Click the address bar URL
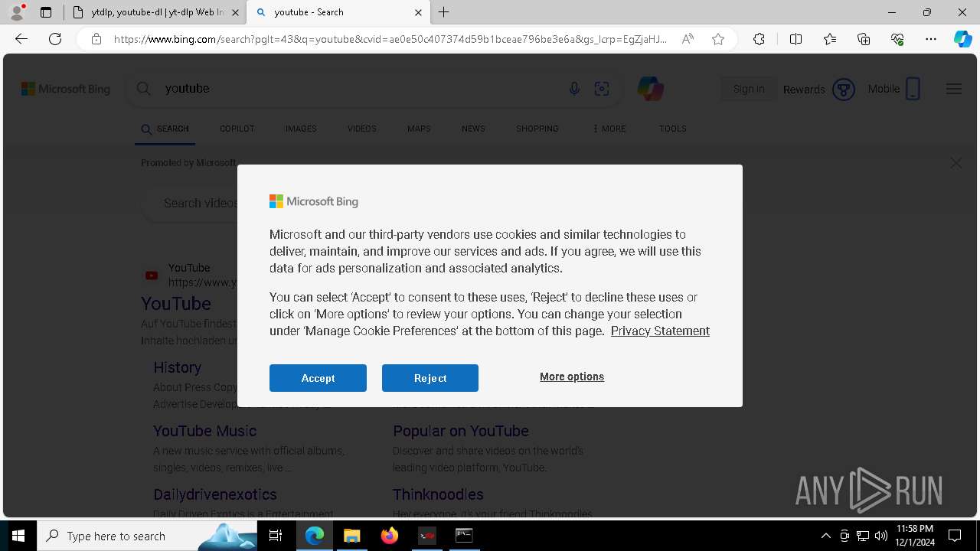This screenshot has width=980, height=551. (390, 39)
